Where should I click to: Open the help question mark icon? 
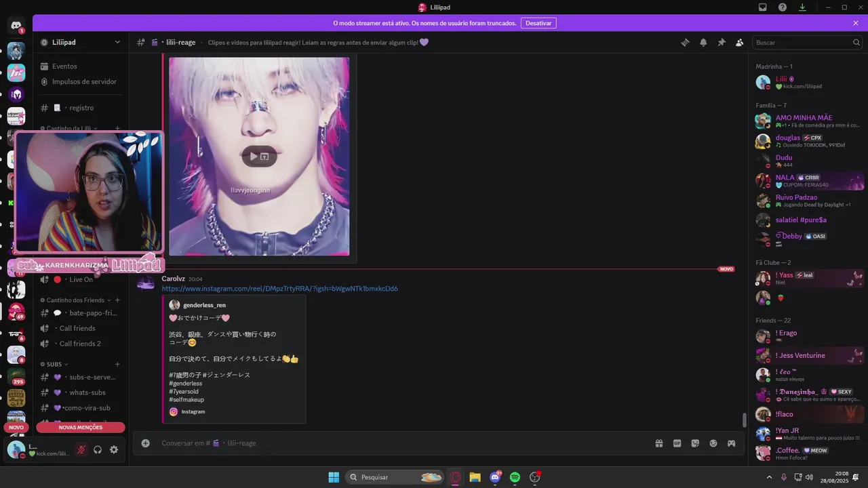783,7
